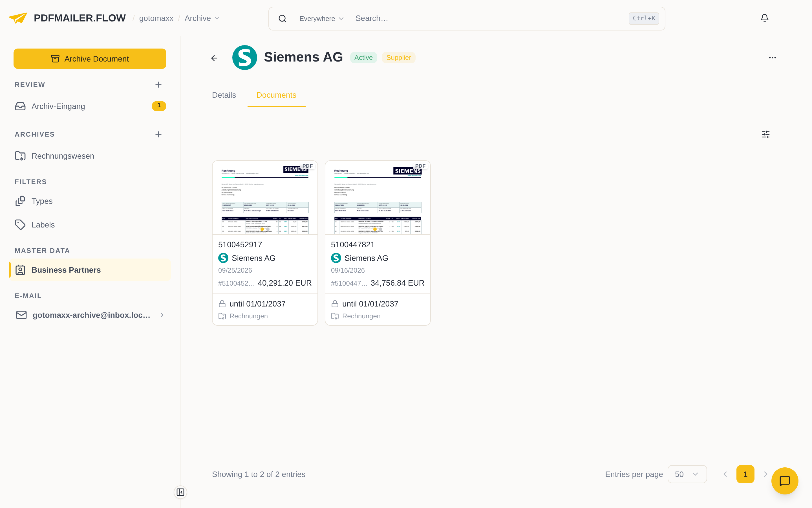Add a new archive with plus icon
Image resolution: width=812 pixels, height=508 pixels.
click(x=158, y=134)
